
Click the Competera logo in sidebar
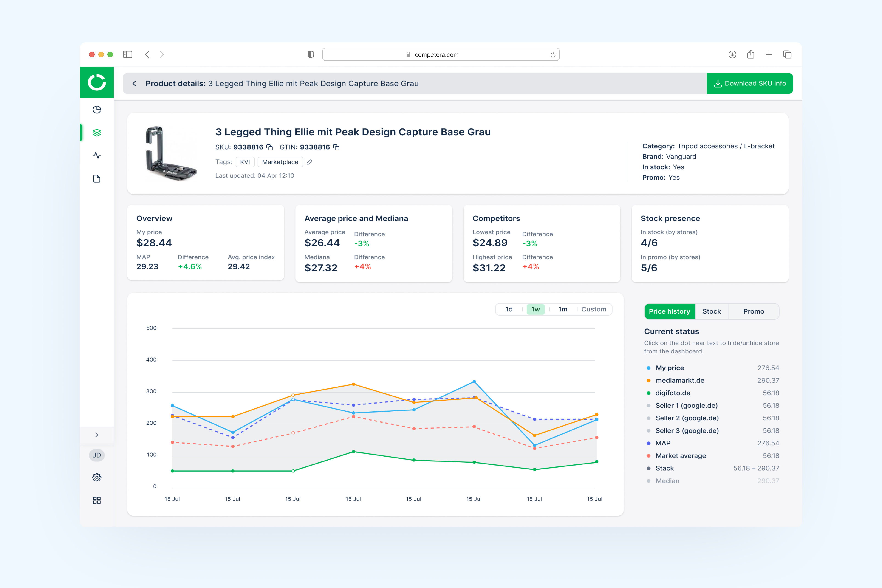pyautogui.click(x=97, y=82)
